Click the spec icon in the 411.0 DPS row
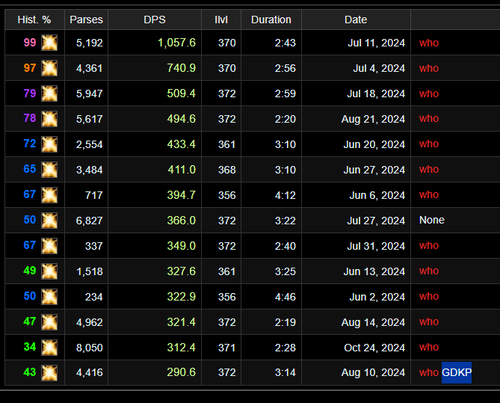The width and height of the screenshot is (500, 403). tap(49, 170)
